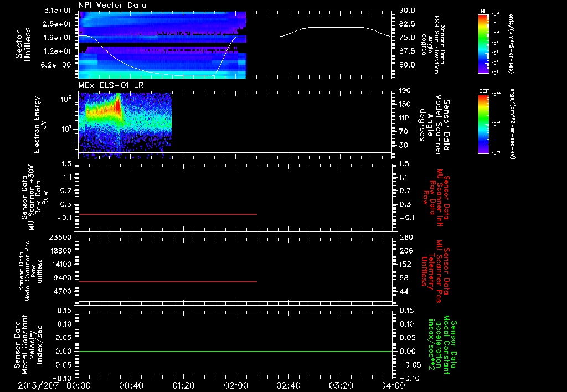The height and width of the screenshot is (392, 567).
Task: Click the 98 telemetry tick value
Action: click(x=404, y=278)
